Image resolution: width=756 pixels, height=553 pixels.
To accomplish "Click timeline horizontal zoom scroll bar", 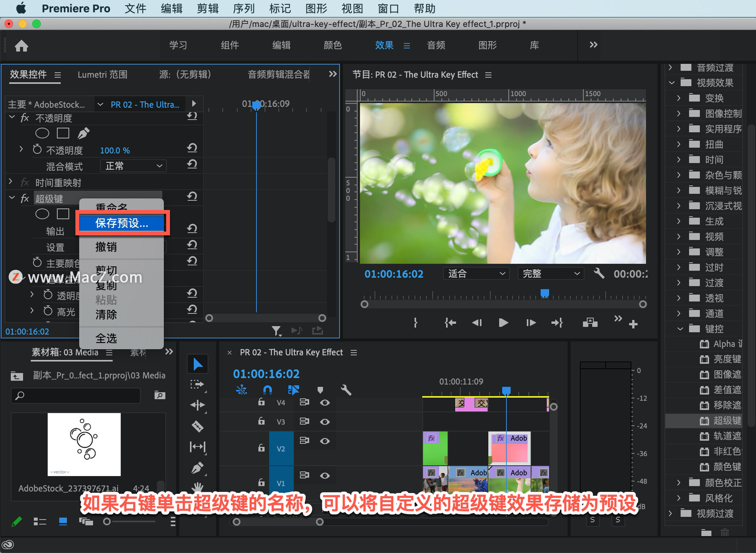I will (x=278, y=522).
